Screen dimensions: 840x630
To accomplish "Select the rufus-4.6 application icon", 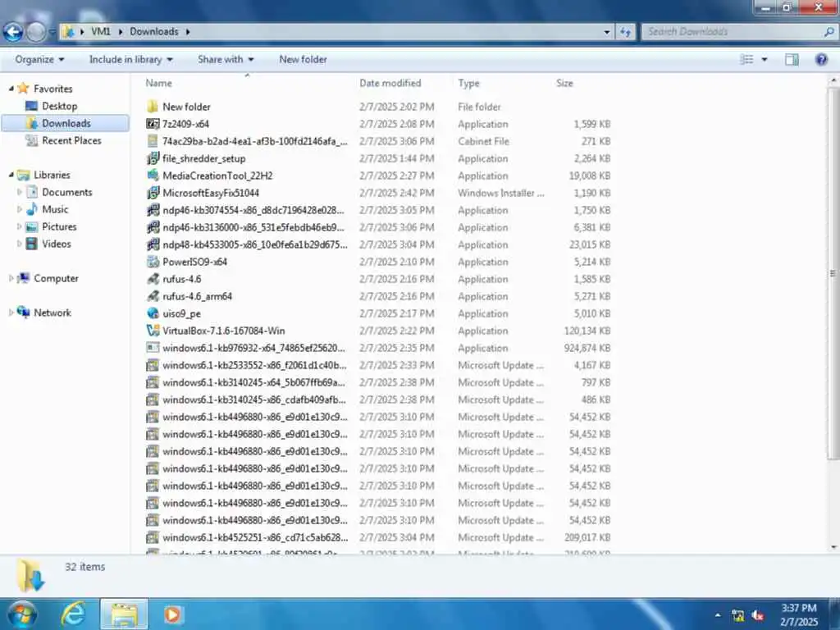I will [153, 279].
